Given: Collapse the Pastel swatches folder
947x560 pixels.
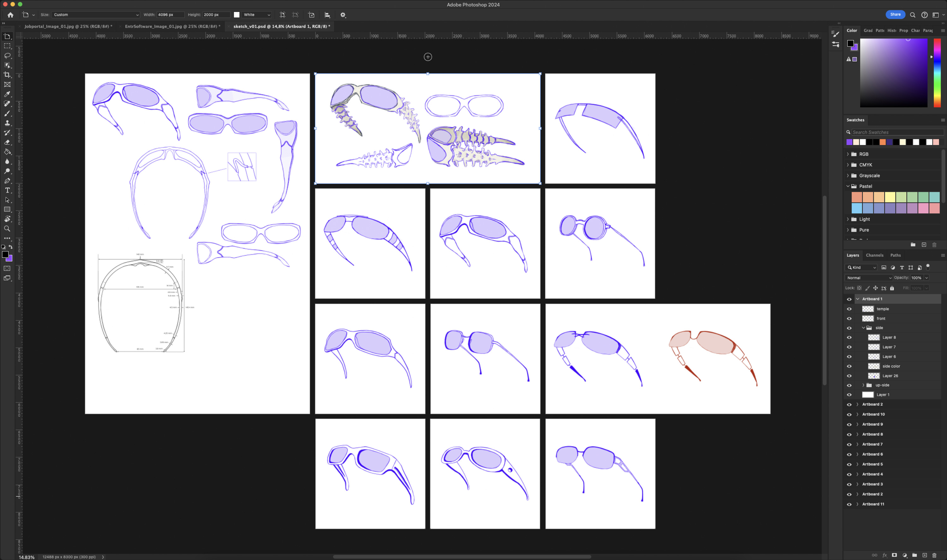Looking at the screenshot, I should [x=848, y=186].
